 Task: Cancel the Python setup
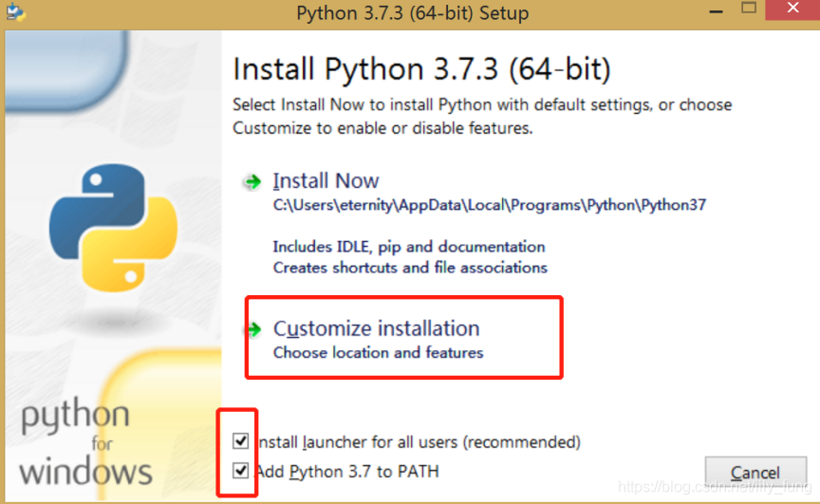pos(755,473)
